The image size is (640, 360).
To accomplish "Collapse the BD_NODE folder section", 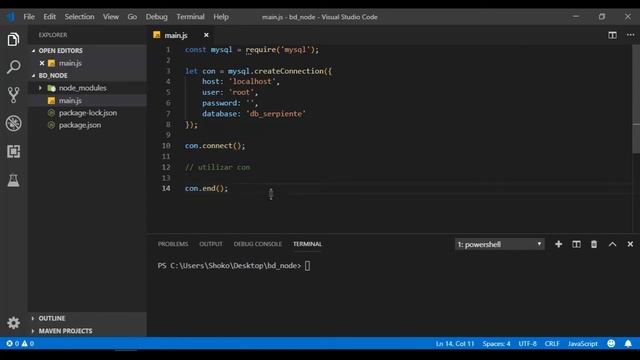I will pyautogui.click(x=33, y=76).
